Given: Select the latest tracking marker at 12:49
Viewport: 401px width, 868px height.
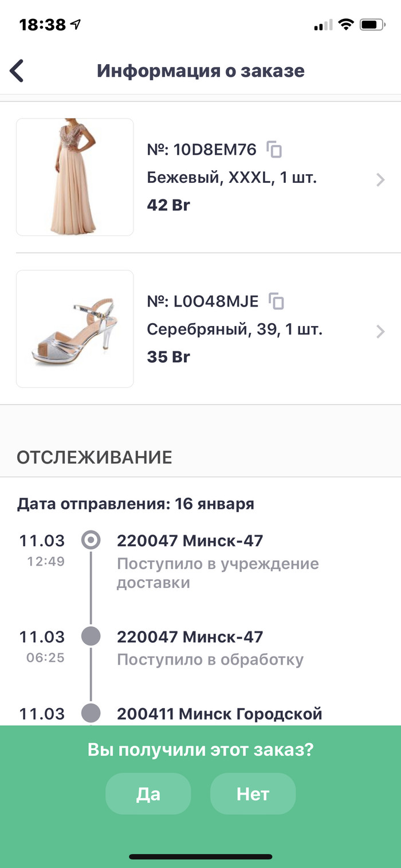Looking at the screenshot, I should 91,540.
